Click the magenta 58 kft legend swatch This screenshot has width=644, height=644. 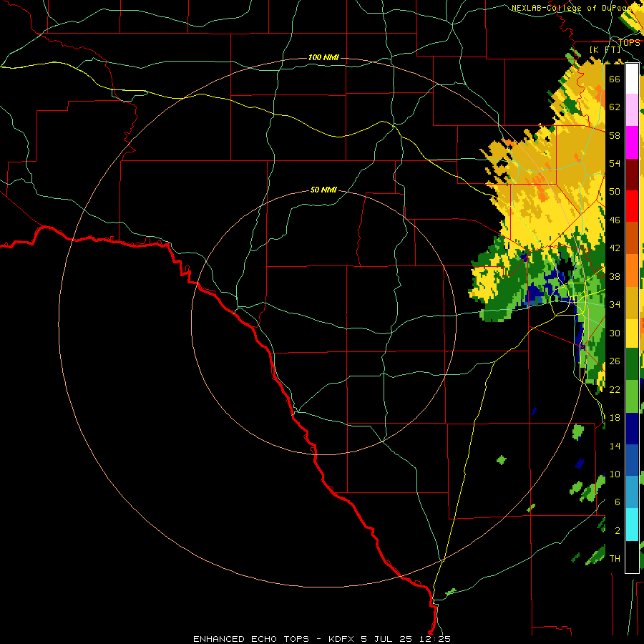point(632,142)
